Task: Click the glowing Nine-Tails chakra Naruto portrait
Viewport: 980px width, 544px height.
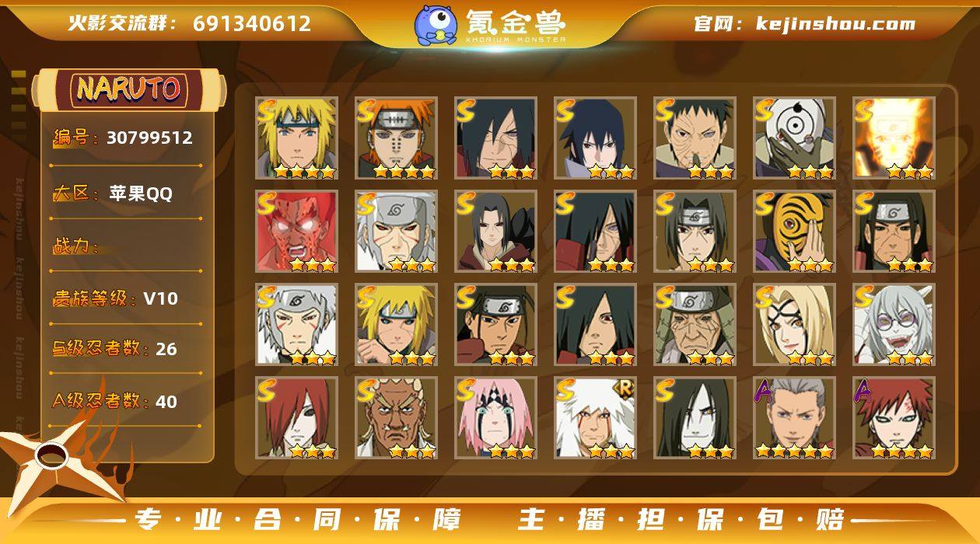Action: 894,138
